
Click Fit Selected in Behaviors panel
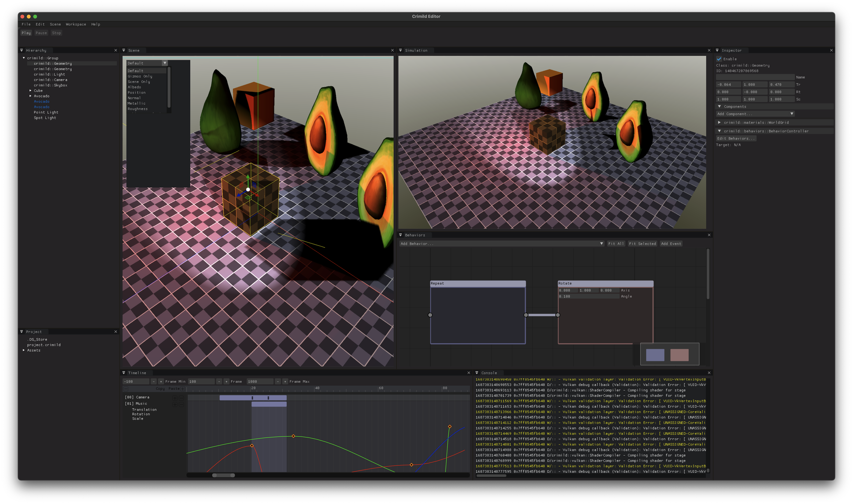coord(642,244)
